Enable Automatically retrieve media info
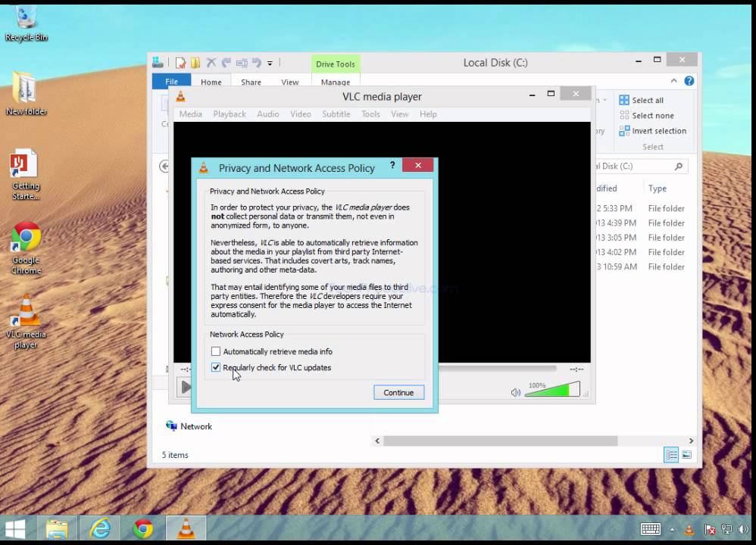Viewport: 756px width, 545px height. [x=216, y=351]
